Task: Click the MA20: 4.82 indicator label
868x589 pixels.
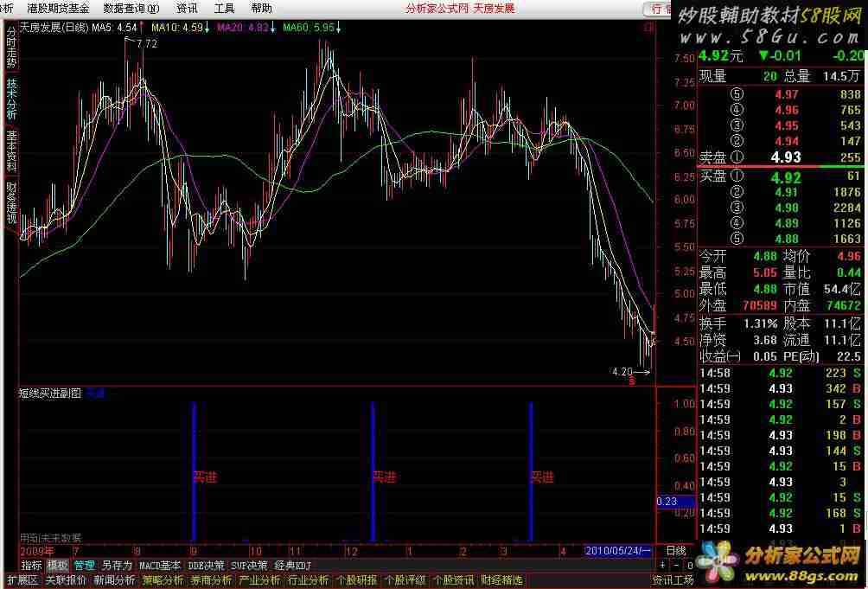Action: pyautogui.click(x=242, y=27)
